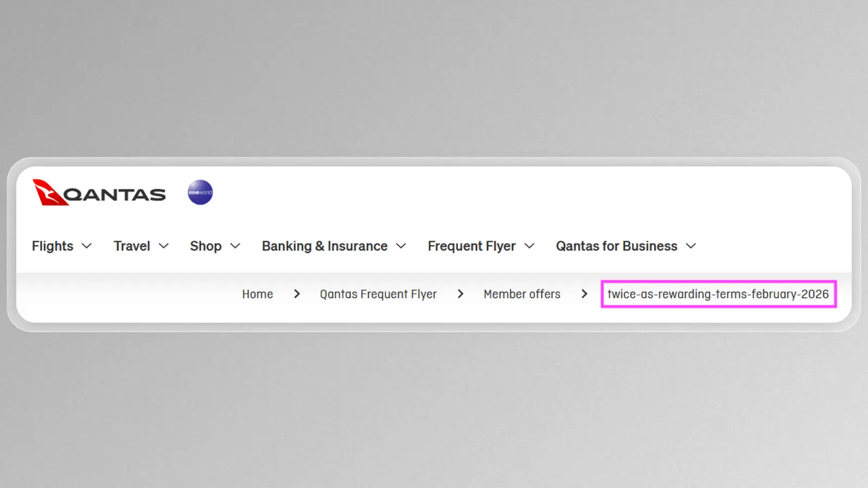This screenshot has width=868, height=488.
Task: Click the arrow after Qantas Frequent Flyer
Action: [461, 294]
